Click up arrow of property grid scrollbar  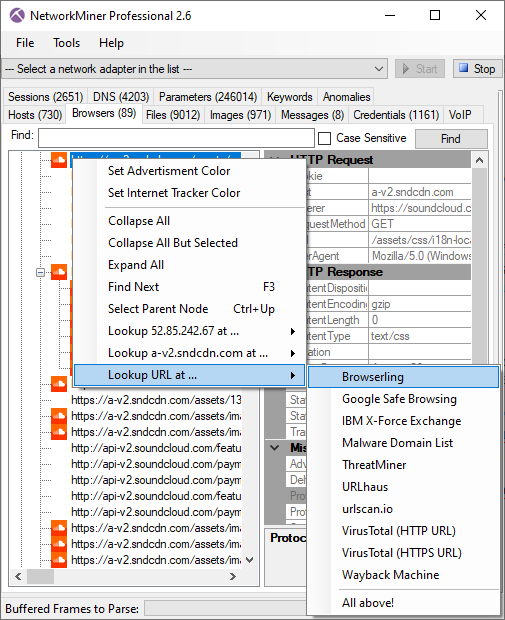point(480,160)
